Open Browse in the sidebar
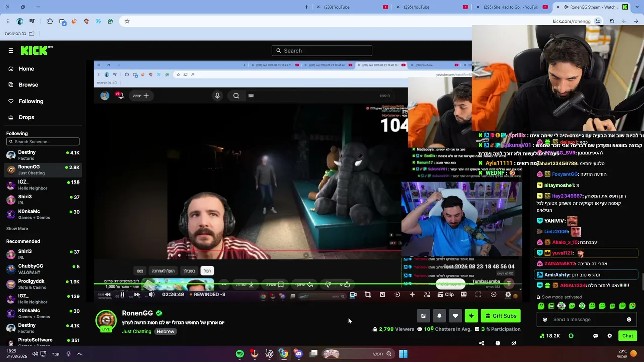This screenshot has height=362, width=644. click(x=28, y=85)
